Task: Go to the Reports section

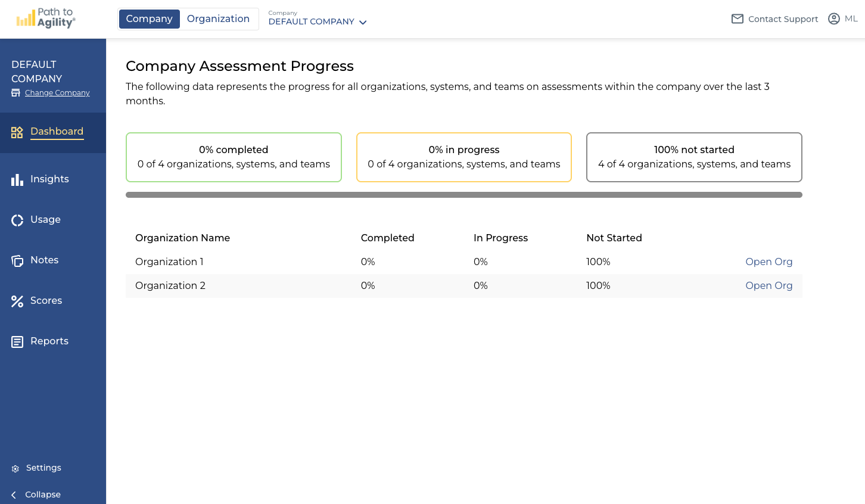Action: (x=49, y=341)
